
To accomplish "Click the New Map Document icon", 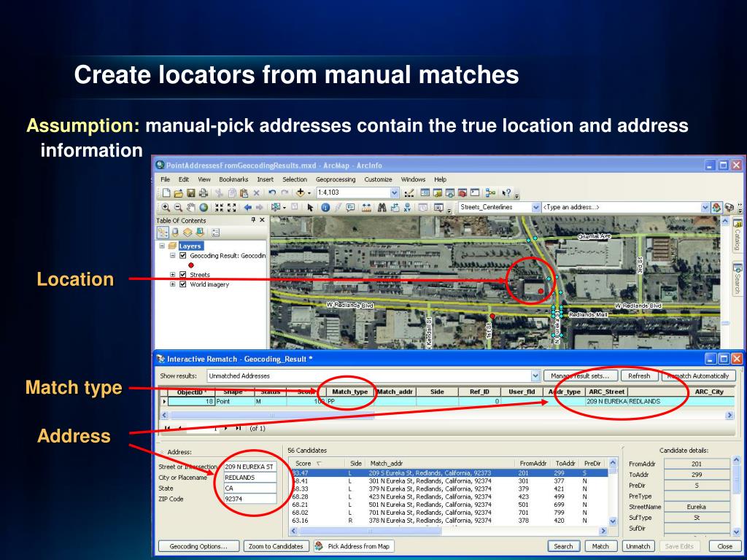I will [166, 192].
